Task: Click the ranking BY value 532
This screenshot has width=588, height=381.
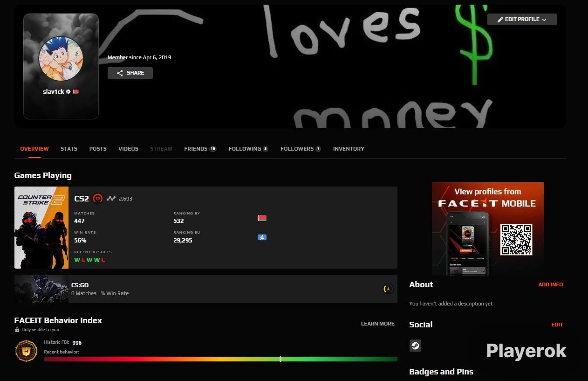Action: coord(178,221)
